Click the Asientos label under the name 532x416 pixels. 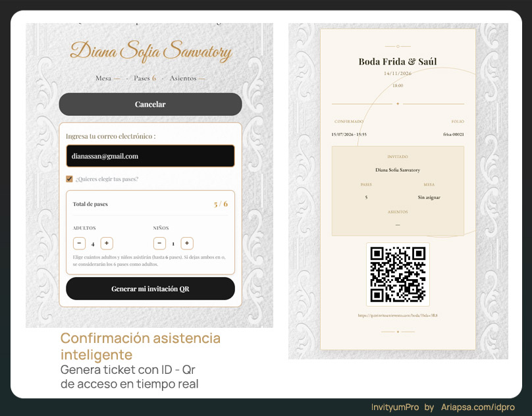(x=183, y=78)
